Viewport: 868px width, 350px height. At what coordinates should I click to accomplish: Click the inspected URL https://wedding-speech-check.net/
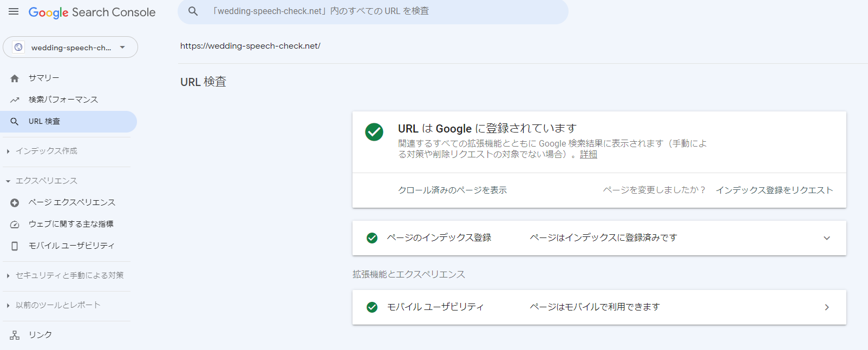[x=250, y=46]
